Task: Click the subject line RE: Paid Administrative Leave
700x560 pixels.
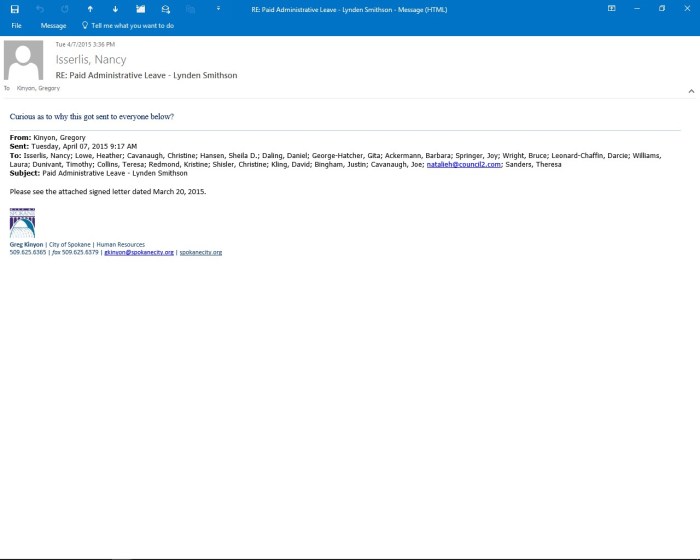Action: tap(146, 75)
